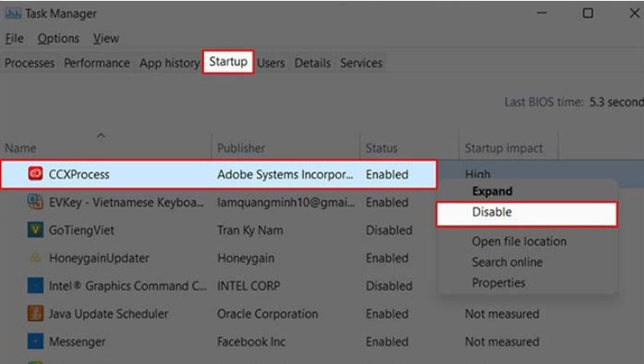
Task: Switch to the Processes tab
Action: [x=29, y=63]
